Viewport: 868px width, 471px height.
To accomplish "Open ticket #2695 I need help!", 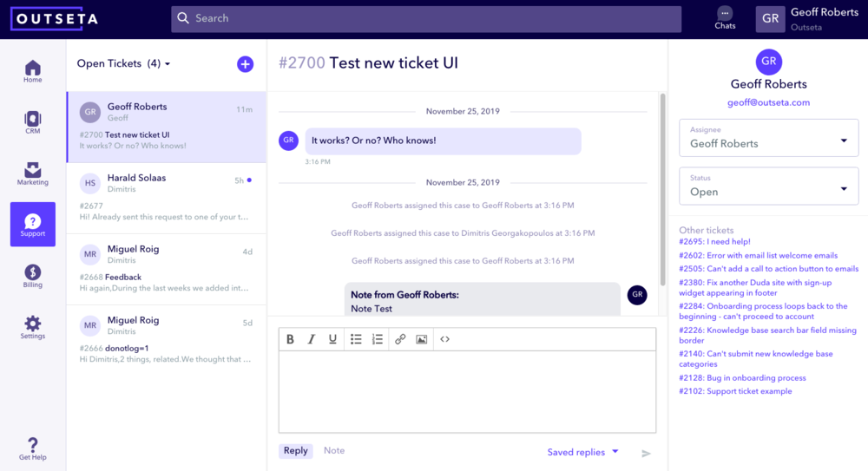I will (714, 242).
